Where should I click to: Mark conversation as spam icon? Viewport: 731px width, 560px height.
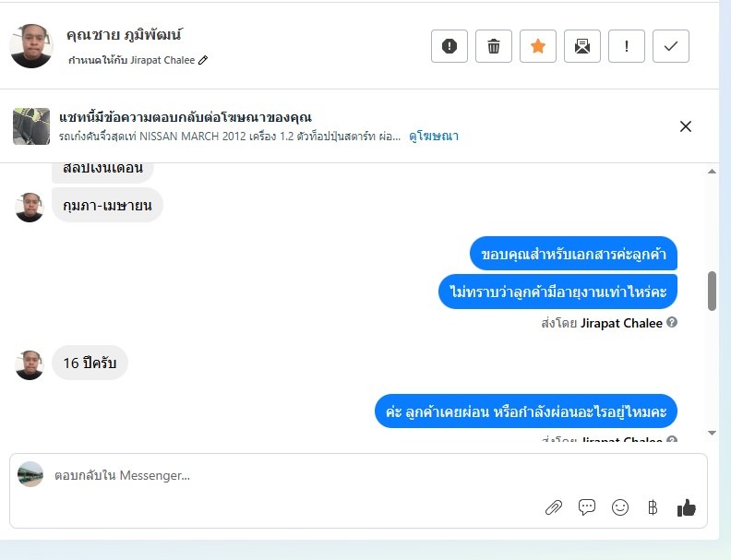[449, 46]
